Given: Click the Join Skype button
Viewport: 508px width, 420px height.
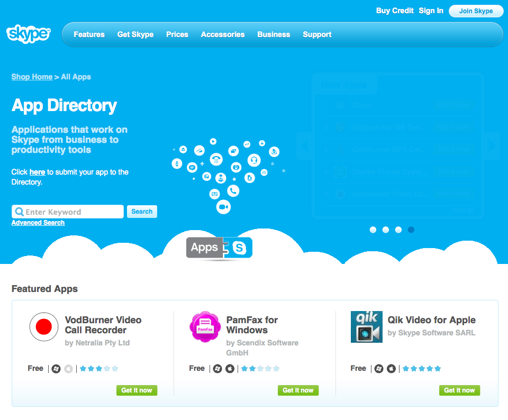Looking at the screenshot, I should tap(476, 11).
